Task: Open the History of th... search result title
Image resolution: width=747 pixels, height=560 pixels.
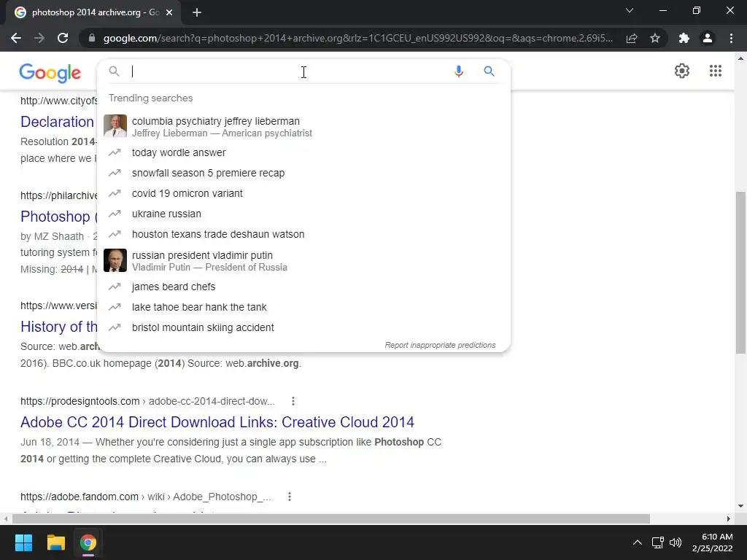Action: [x=59, y=327]
